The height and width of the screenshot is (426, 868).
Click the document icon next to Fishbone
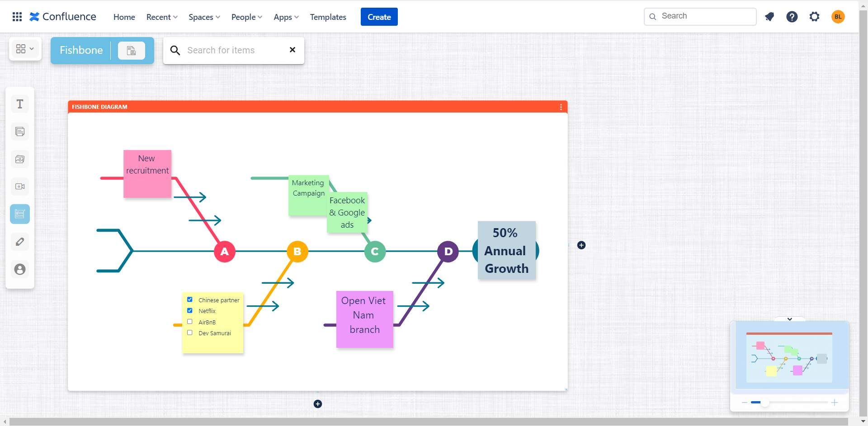tap(132, 50)
